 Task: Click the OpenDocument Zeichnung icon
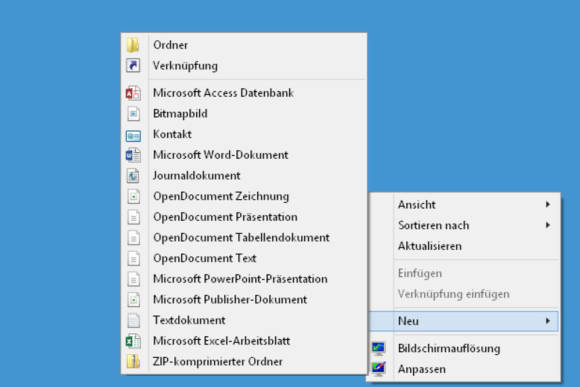coord(134,196)
